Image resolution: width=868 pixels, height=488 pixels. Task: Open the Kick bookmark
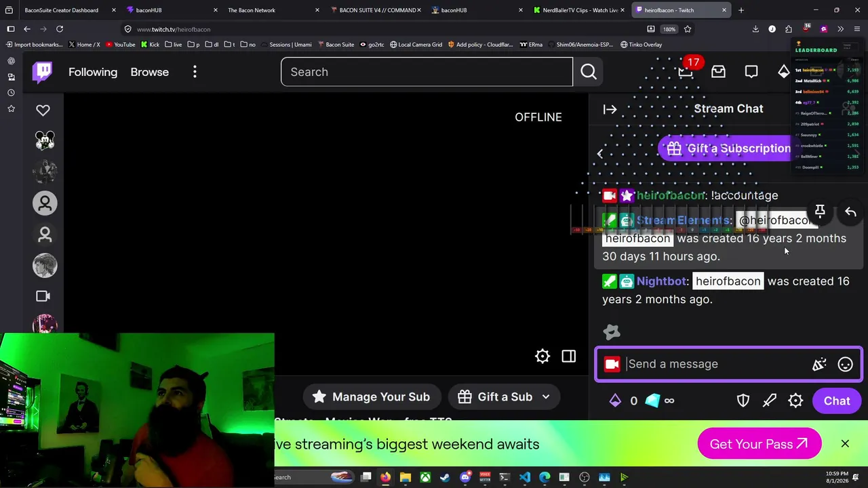click(x=150, y=45)
